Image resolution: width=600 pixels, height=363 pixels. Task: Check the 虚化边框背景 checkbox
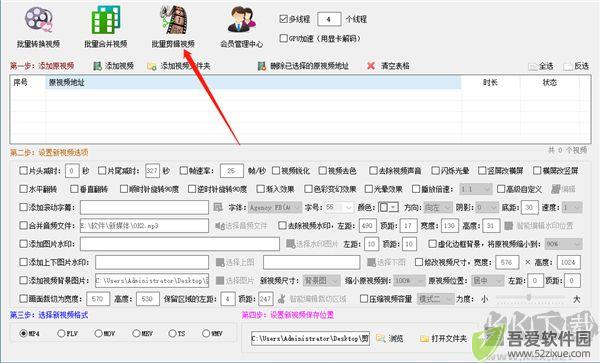(432, 244)
